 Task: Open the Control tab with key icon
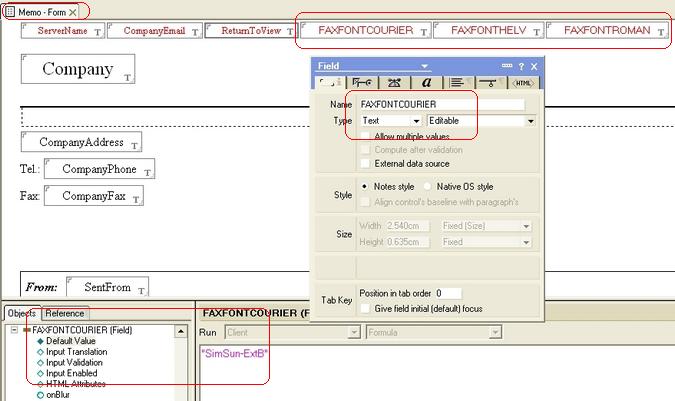[362, 83]
